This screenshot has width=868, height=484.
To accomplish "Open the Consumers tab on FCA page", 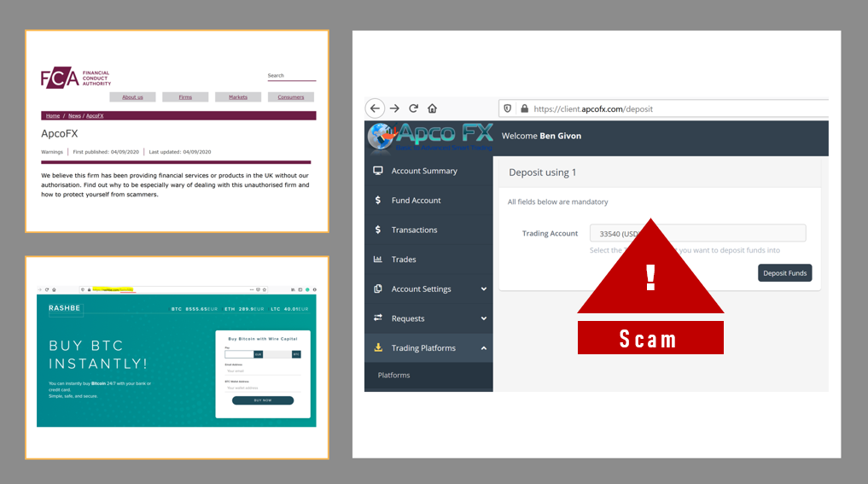I will [291, 97].
